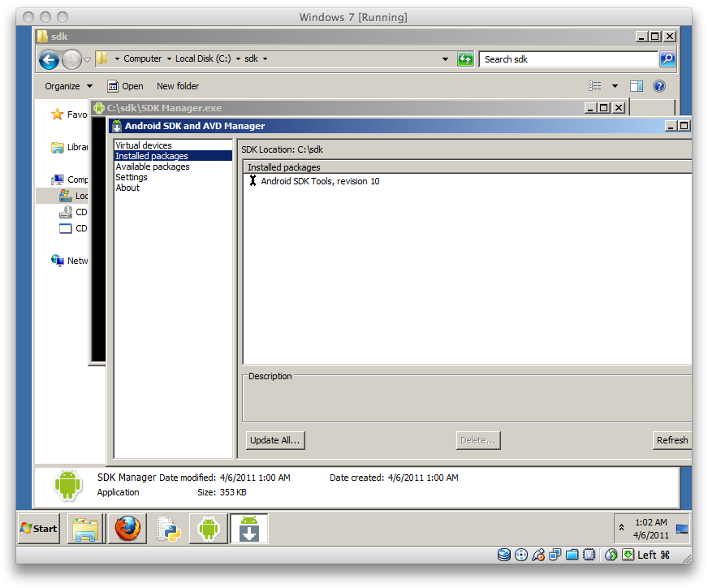Expand the sdk breadcrumb arrow
Viewport: 708px width, 588px height.
[265, 59]
